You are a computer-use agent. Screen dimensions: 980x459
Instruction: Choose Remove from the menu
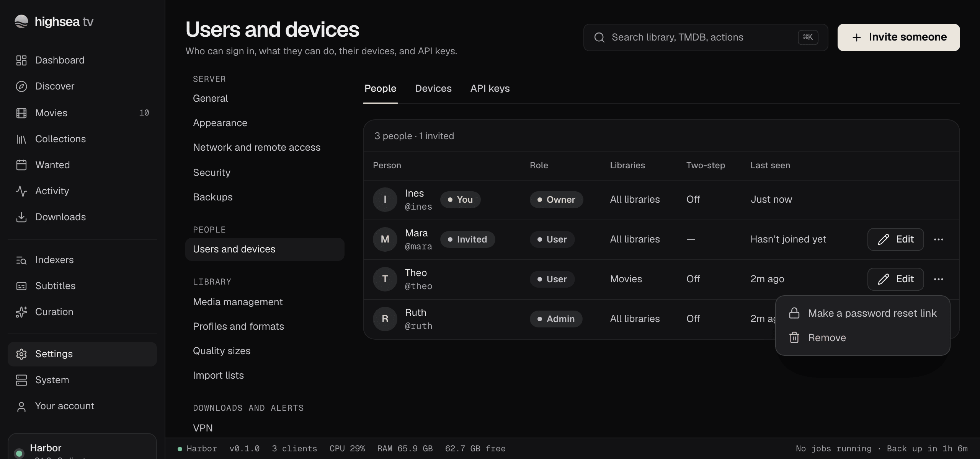[x=863, y=338]
